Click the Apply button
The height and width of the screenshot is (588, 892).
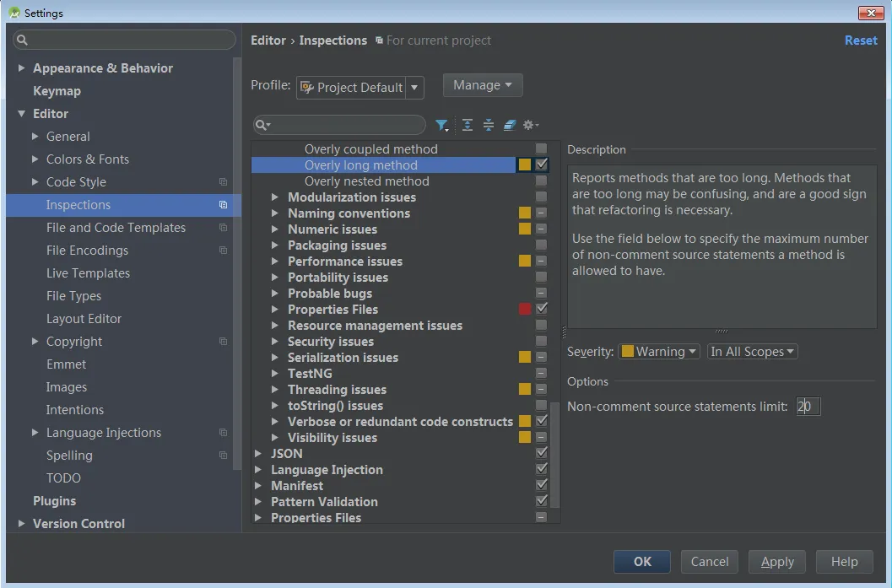[777, 562]
